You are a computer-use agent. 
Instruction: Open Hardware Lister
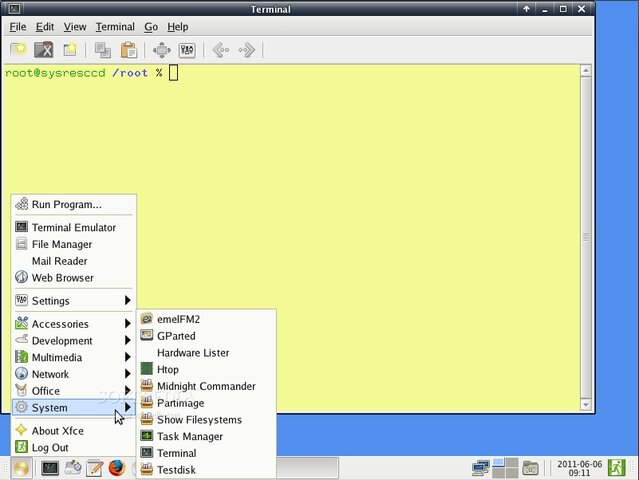207,352
